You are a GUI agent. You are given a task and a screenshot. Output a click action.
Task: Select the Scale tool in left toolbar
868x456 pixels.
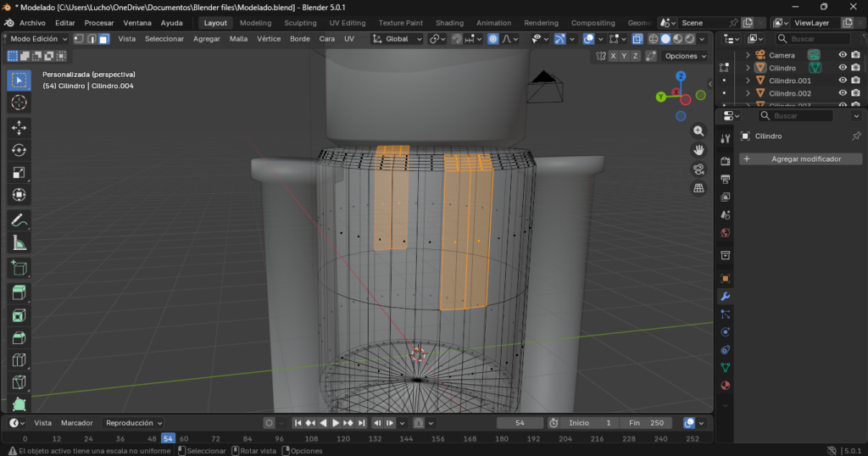(19, 173)
